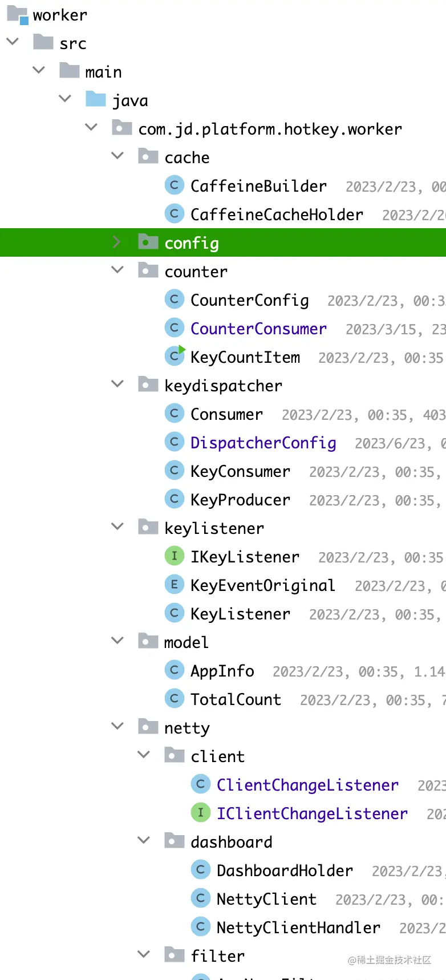Collapse the netty package
446x980 pixels.
117,726
